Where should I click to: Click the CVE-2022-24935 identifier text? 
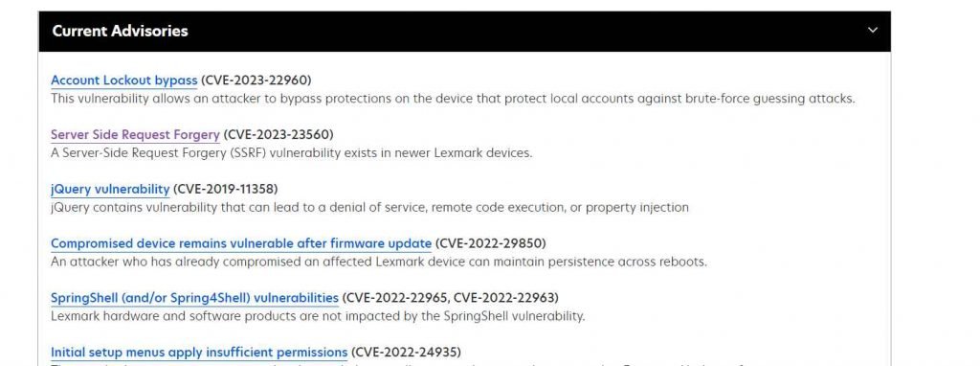click(406, 352)
